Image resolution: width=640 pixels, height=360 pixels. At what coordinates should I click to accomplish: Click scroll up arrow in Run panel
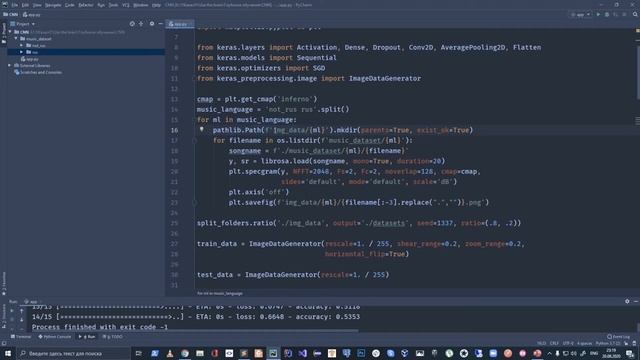coord(22,311)
